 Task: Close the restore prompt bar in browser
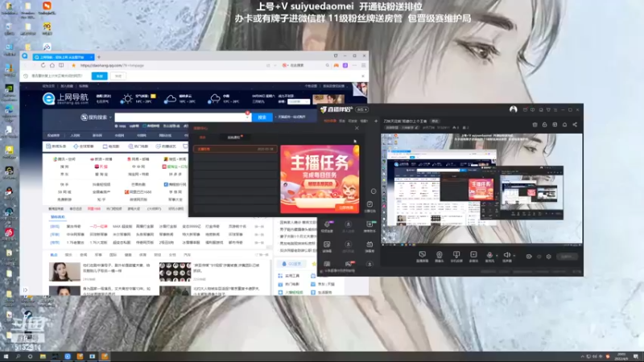coord(363,76)
